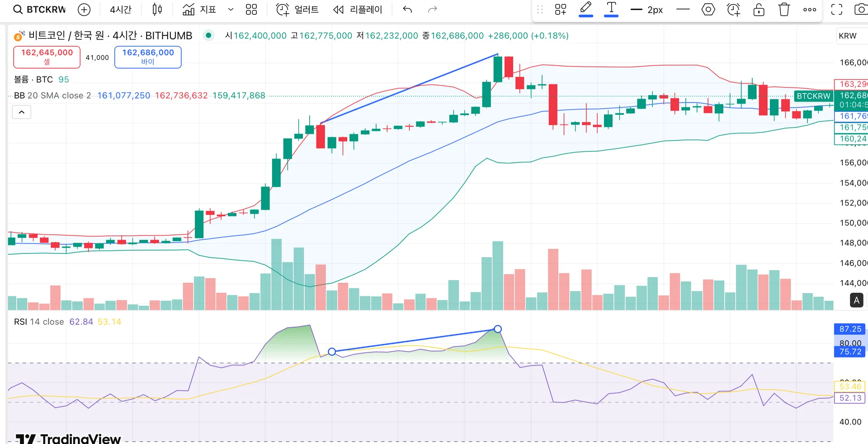This screenshot has width=868, height=444.
Task: Open the 지표 indicators menu
Action: pos(199,9)
